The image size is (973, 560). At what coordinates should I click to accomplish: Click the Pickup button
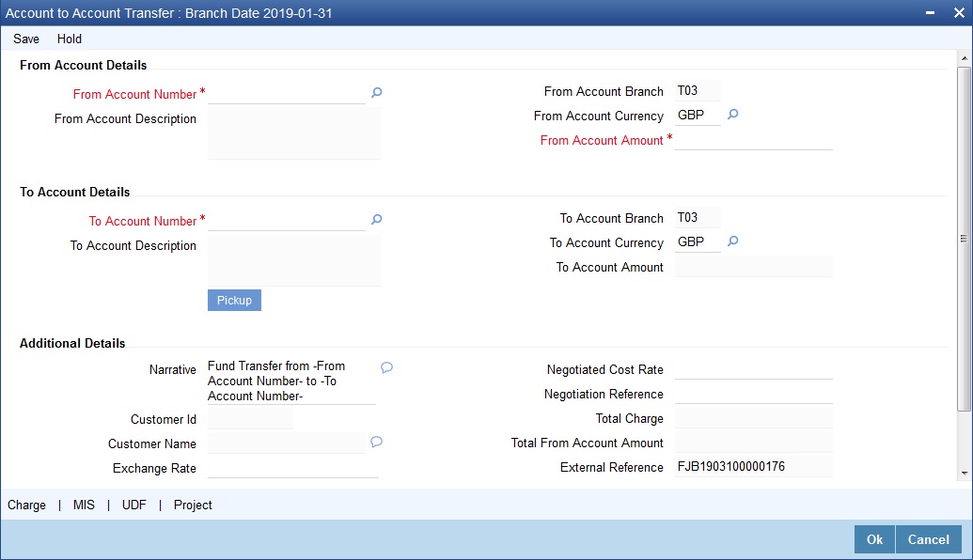click(235, 300)
